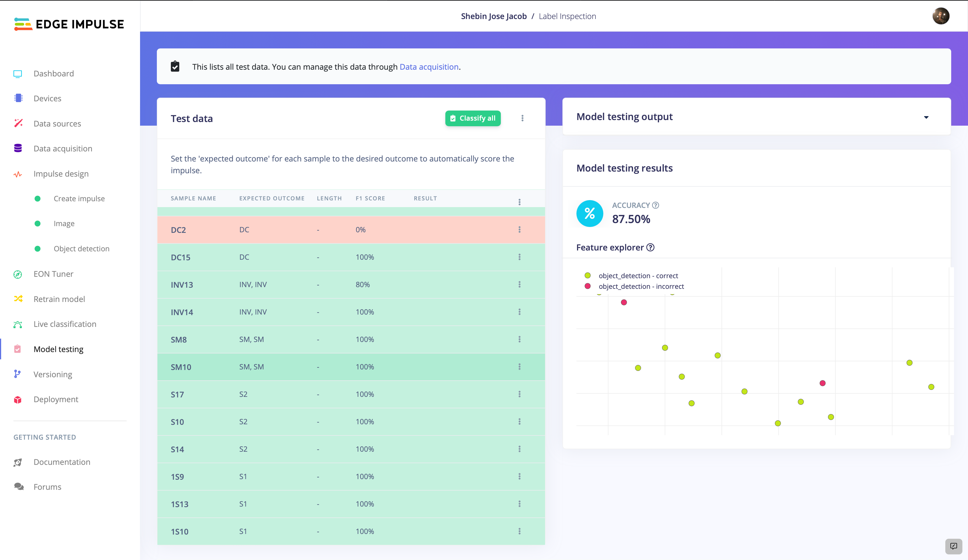Select the Data acquisition database icon

tap(18, 148)
